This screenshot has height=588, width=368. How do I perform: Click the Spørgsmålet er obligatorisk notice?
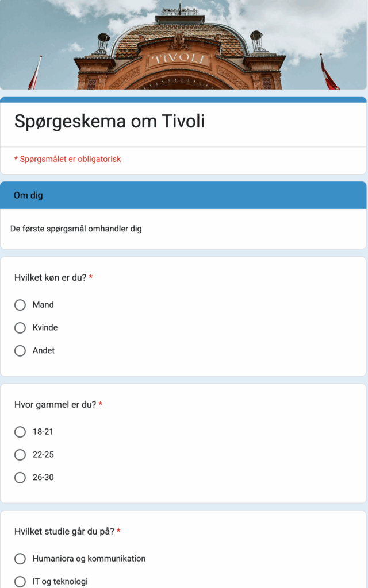(x=68, y=159)
